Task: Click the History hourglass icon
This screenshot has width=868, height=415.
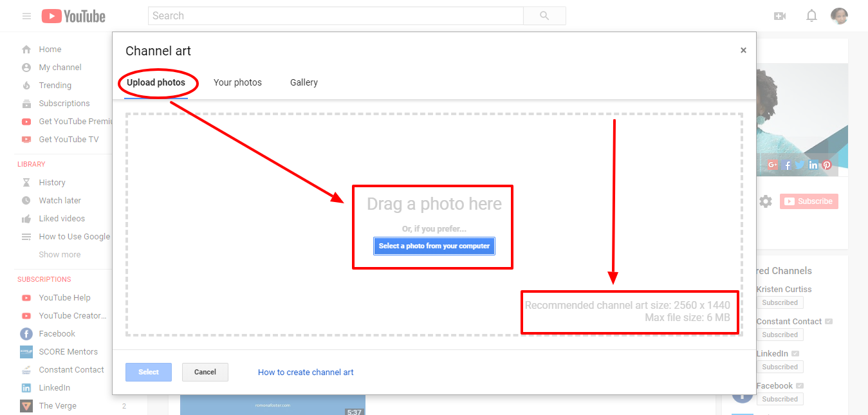Action: (x=26, y=183)
